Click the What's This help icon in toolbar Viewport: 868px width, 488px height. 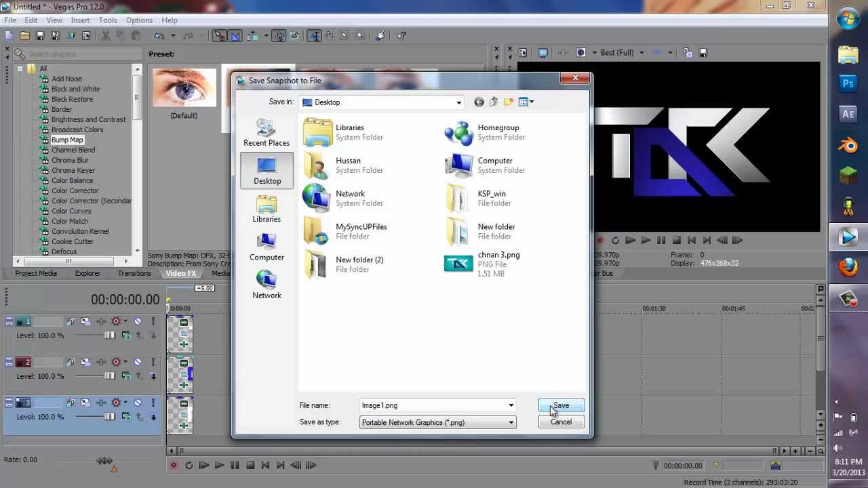click(401, 35)
